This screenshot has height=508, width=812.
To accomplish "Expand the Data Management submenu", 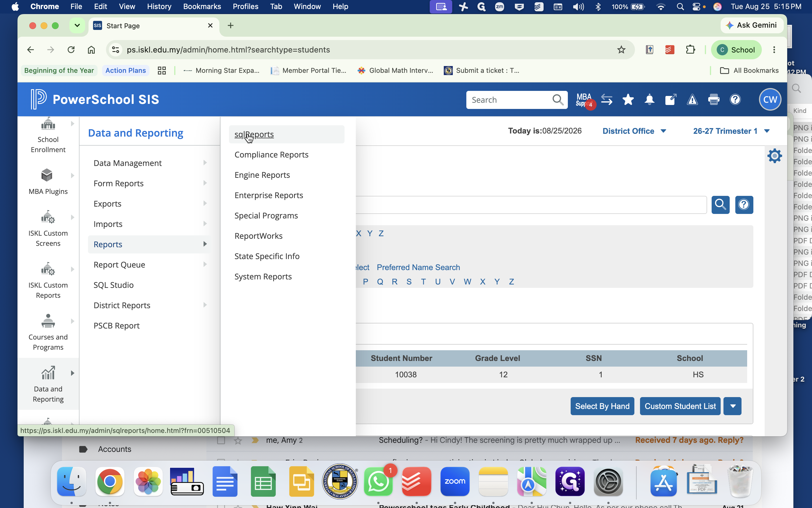I will pyautogui.click(x=150, y=163).
